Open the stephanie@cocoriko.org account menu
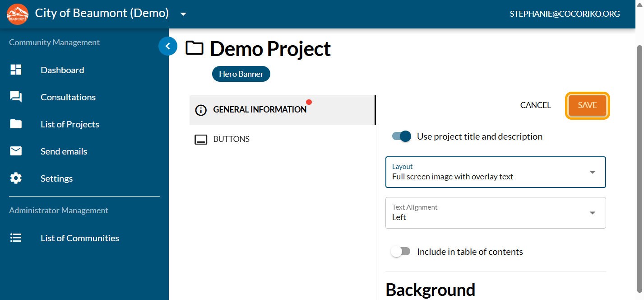The width and height of the screenshot is (644, 300). pyautogui.click(x=564, y=14)
